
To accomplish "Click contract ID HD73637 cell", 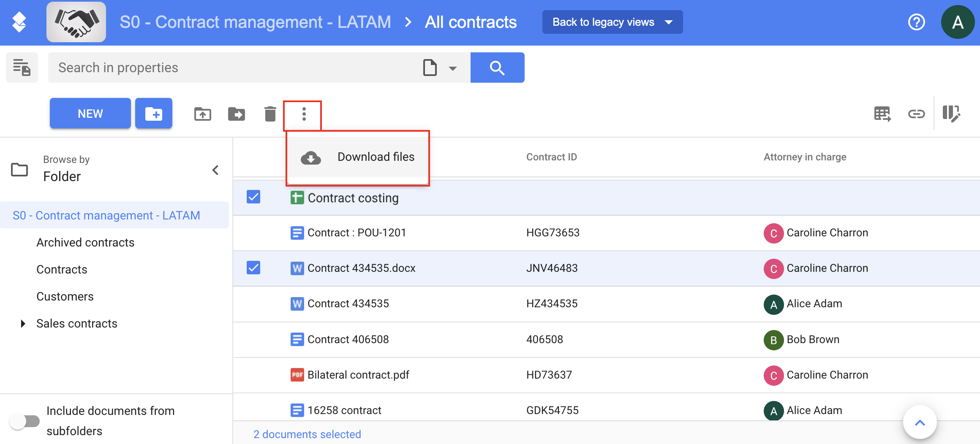I will click(x=549, y=375).
